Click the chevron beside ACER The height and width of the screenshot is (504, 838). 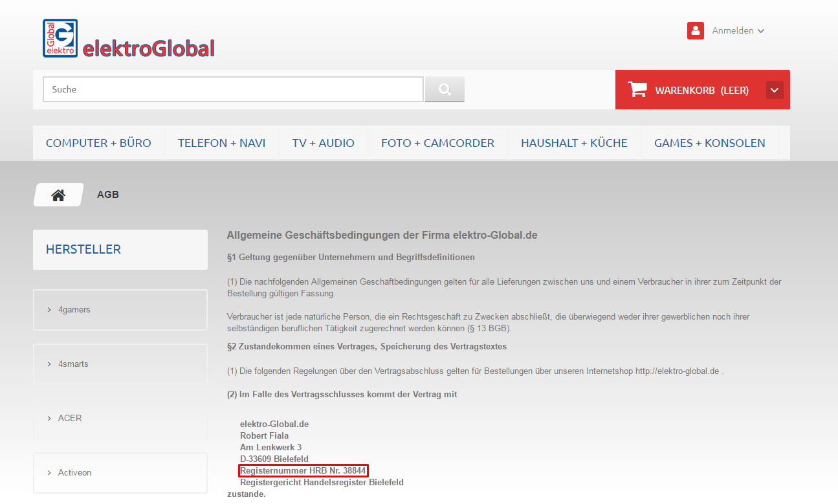coord(49,419)
